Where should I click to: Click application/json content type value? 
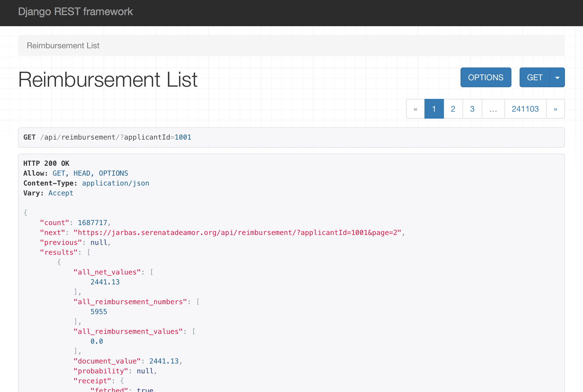(x=115, y=183)
